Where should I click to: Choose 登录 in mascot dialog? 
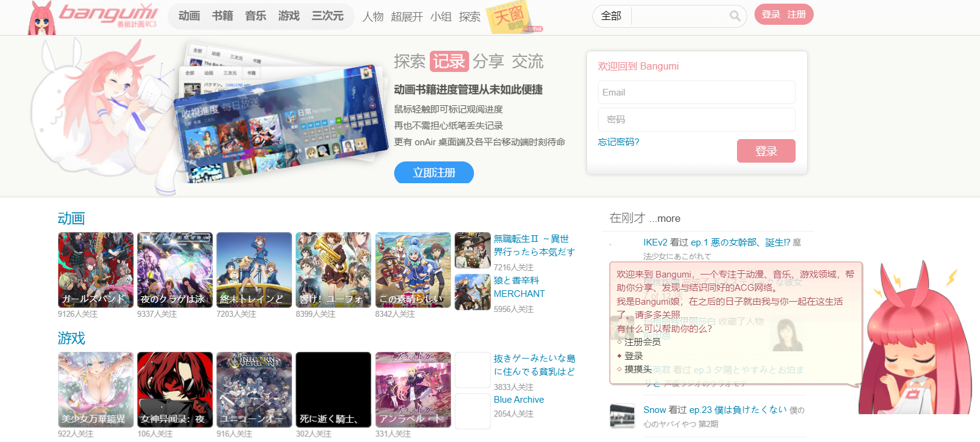tap(634, 356)
